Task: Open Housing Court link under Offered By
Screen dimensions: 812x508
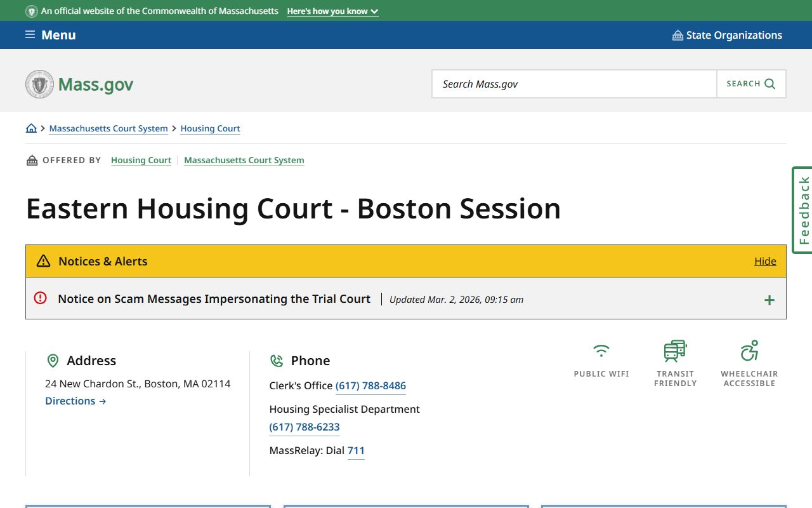Action: point(141,160)
